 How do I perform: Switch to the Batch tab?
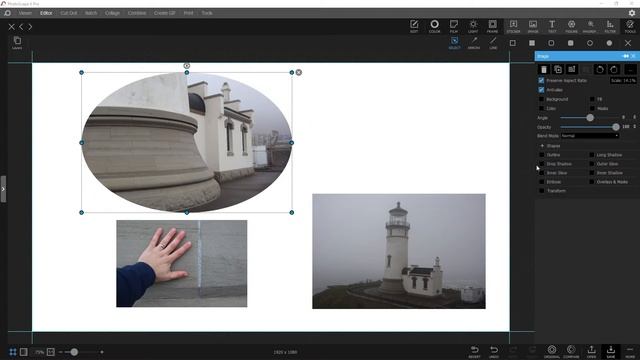point(91,13)
